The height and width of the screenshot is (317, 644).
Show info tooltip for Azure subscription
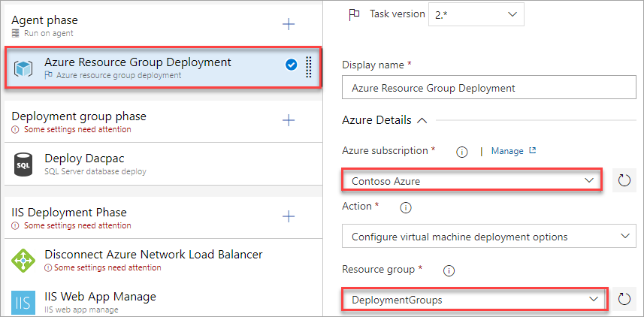463,151
